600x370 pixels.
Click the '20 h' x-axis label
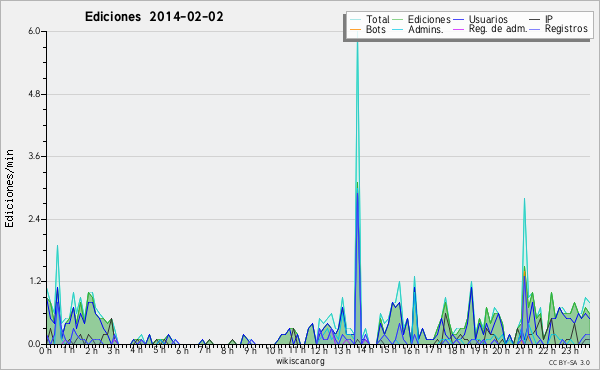(x=501, y=350)
